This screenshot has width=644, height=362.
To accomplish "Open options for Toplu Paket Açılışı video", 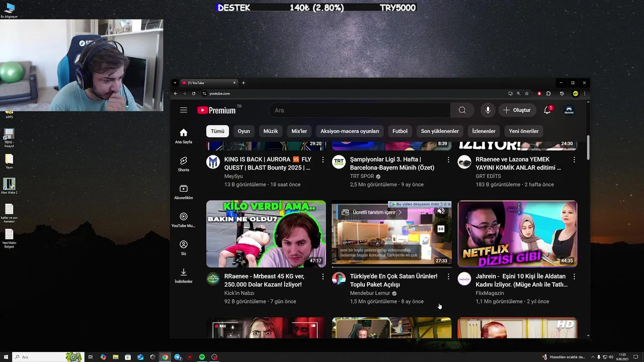I will (448, 277).
